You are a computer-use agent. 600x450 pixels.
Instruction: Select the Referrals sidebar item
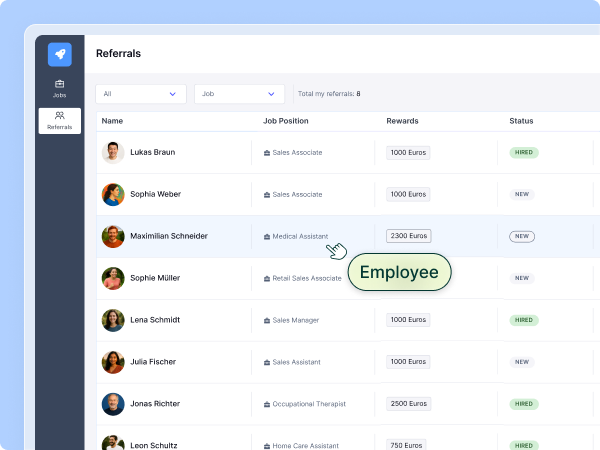(60, 121)
